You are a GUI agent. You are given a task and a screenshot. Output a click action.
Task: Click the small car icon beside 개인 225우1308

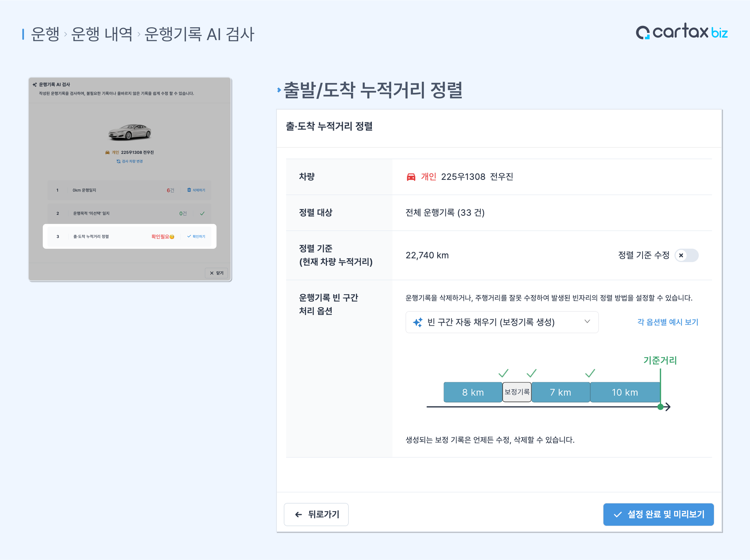click(x=108, y=152)
